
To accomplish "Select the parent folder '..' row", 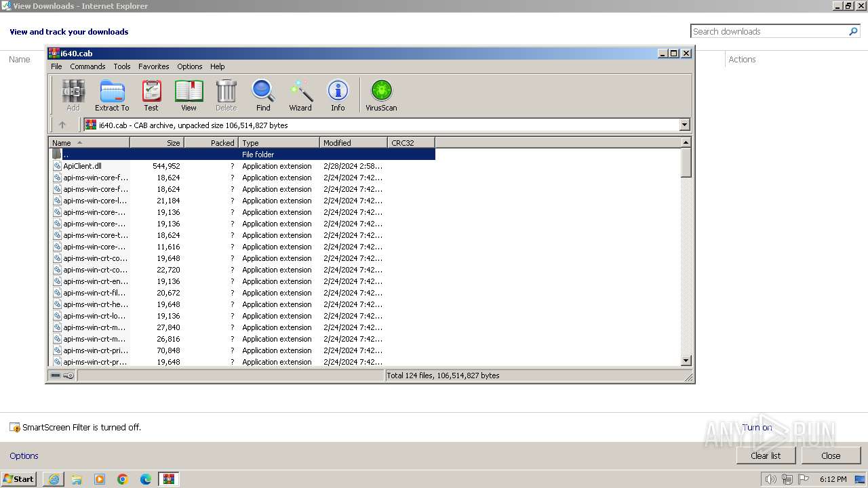I will pos(242,155).
